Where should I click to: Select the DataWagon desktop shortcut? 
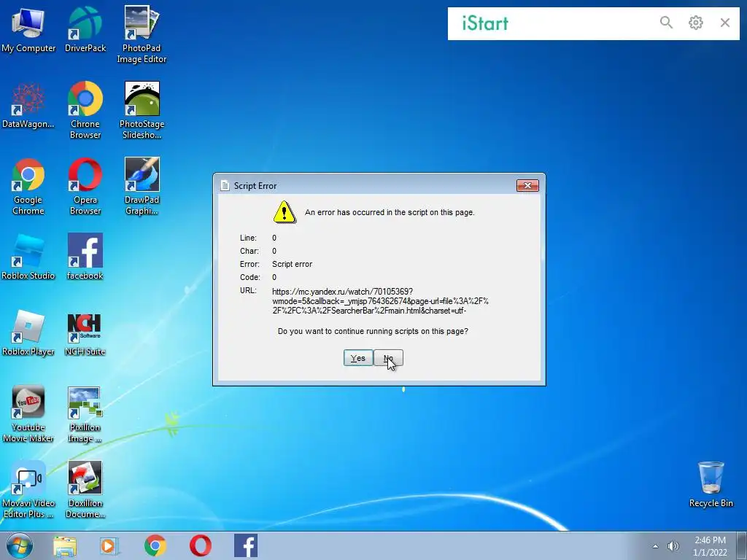coord(28,106)
